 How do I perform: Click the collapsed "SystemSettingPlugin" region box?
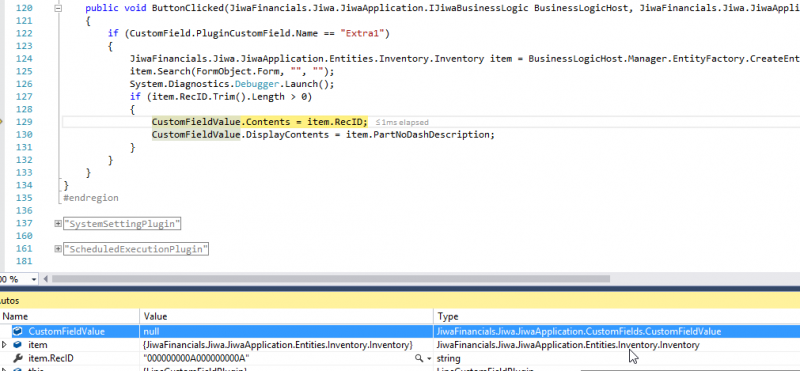122,224
